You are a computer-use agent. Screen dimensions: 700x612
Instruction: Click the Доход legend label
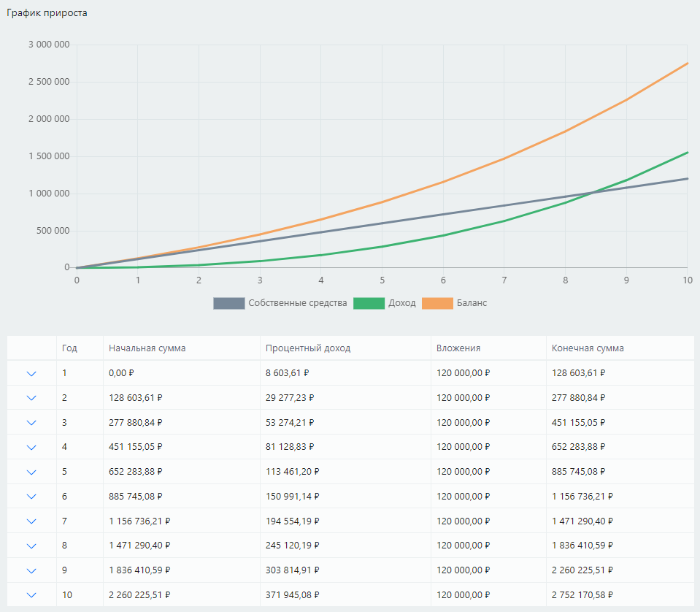401,303
